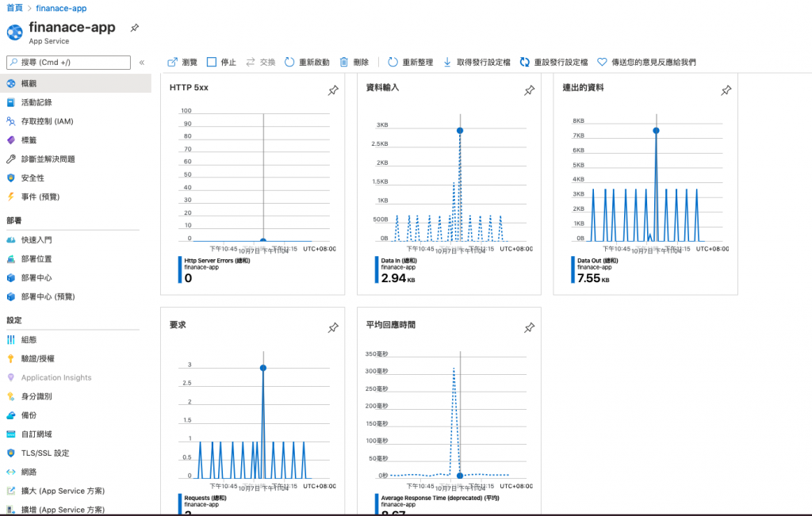
Task: Go to 首頁 breadcrumb link
Action: 14,8
